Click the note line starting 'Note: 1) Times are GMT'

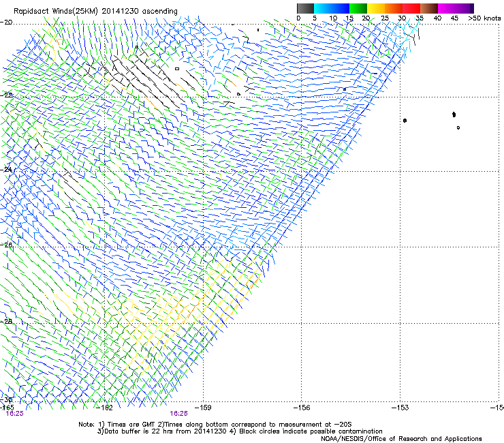click(215, 425)
